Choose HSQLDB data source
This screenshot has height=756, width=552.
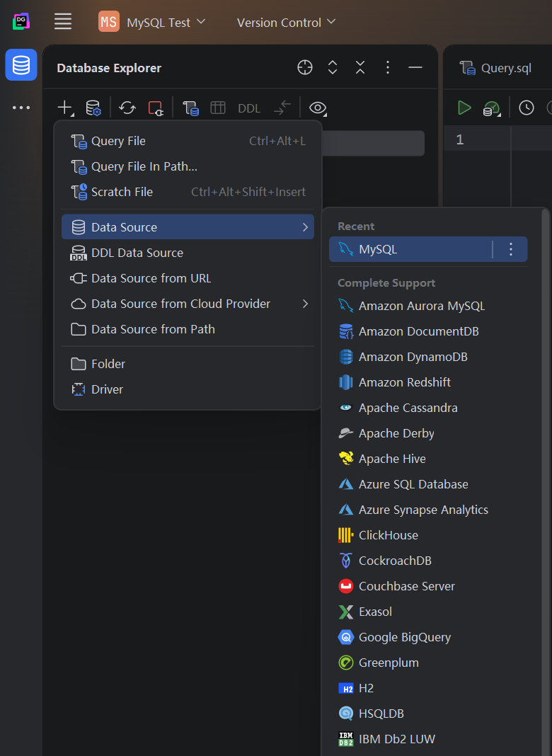coord(428,714)
